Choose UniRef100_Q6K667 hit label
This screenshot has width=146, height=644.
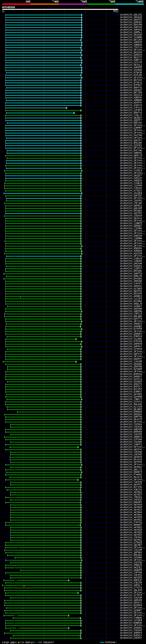coord(131,90)
